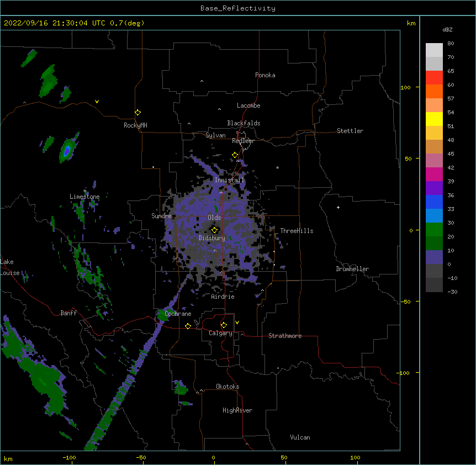Viewport: 476px width, 465px height.
Task: Click the white asterisk marker above Limestone
Action: pos(85,191)
